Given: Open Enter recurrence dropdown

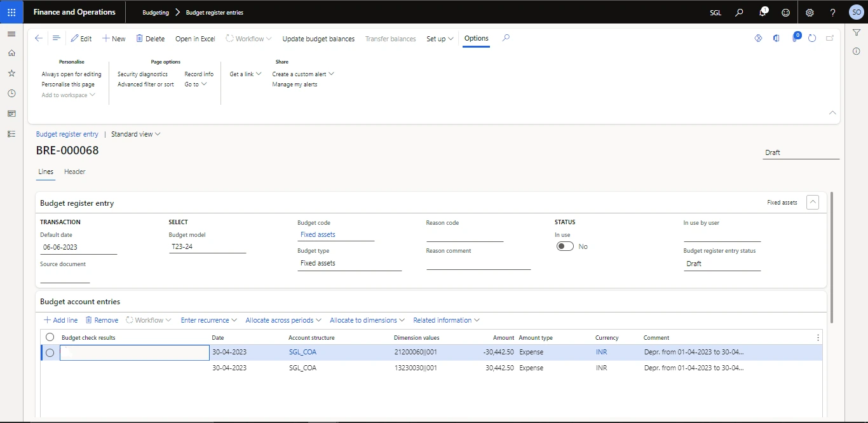Looking at the screenshot, I should click(209, 320).
